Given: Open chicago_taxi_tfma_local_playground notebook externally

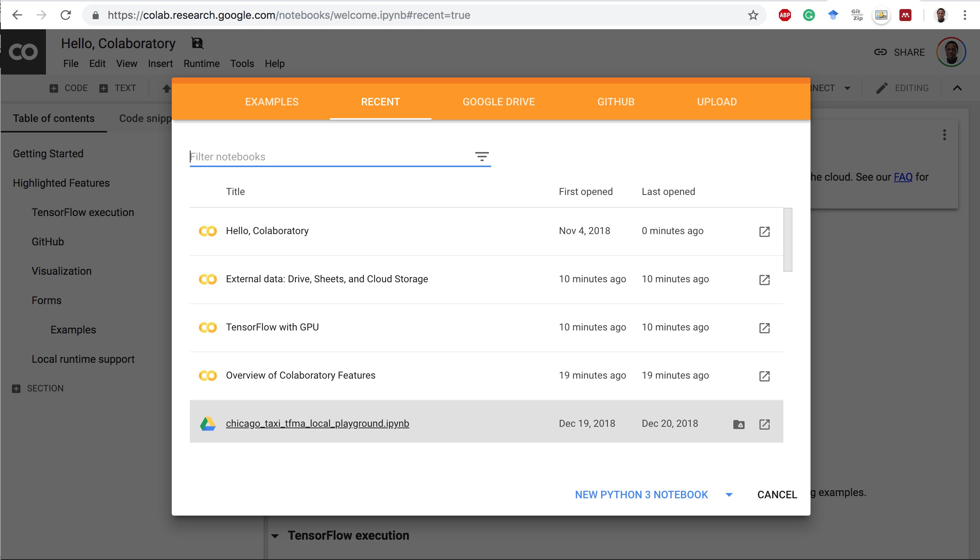Looking at the screenshot, I should (x=764, y=424).
